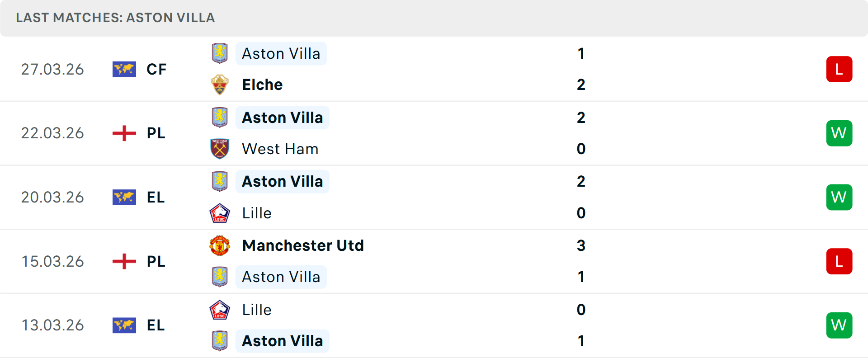Click the CF competition globe icon
The height and width of the screenshot is (358, 868).
click(x=124, y=69)
